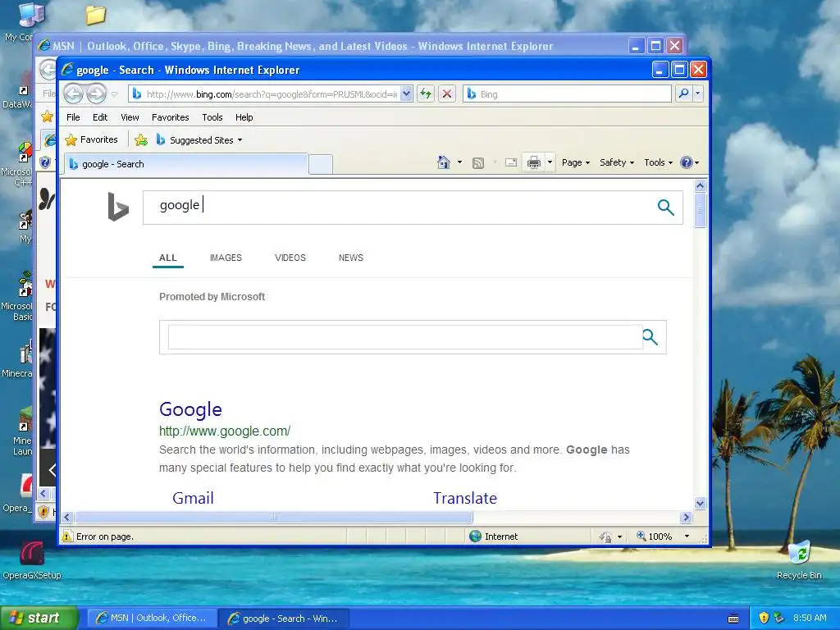The image size is (840, 630).
Task: Open the Page command menu
Action: (576, 162)
